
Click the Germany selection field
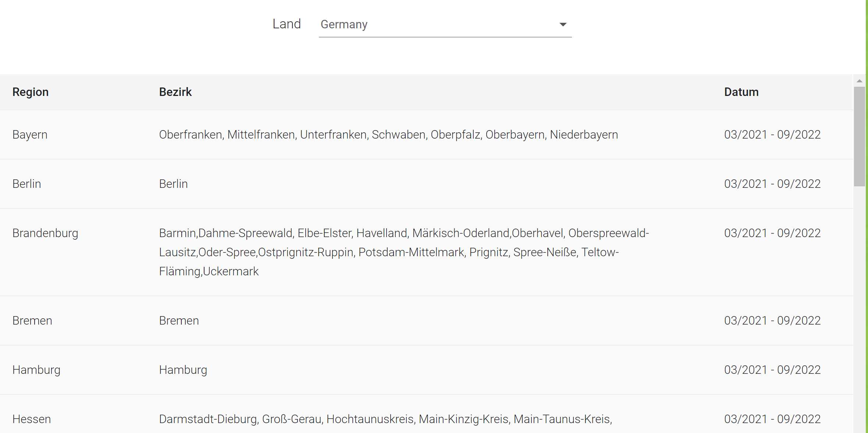point(434,25)
